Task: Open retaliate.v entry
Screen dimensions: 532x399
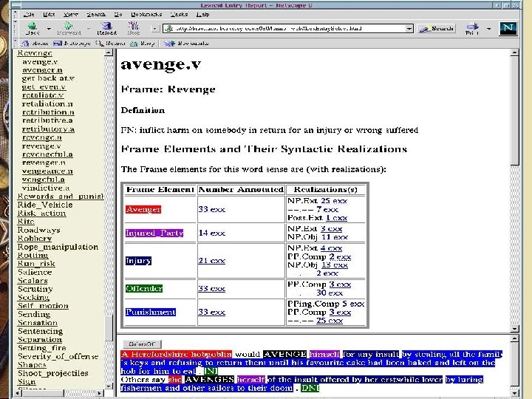Action: coord(43,95)
